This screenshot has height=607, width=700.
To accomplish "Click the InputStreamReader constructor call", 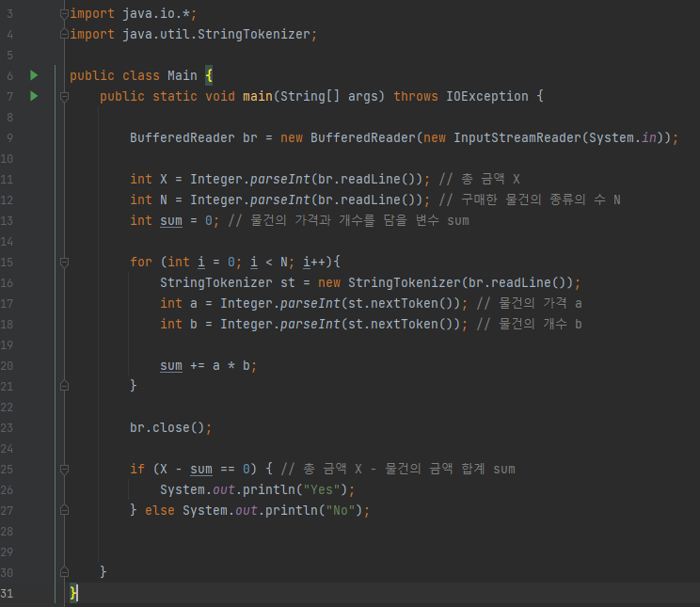I will 517,137.
